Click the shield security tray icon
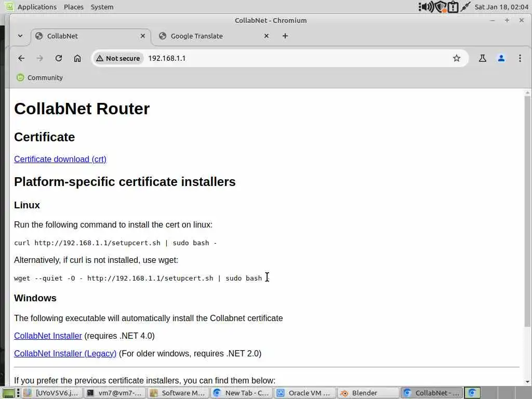 pyautogui.click(x=441, y=7)
